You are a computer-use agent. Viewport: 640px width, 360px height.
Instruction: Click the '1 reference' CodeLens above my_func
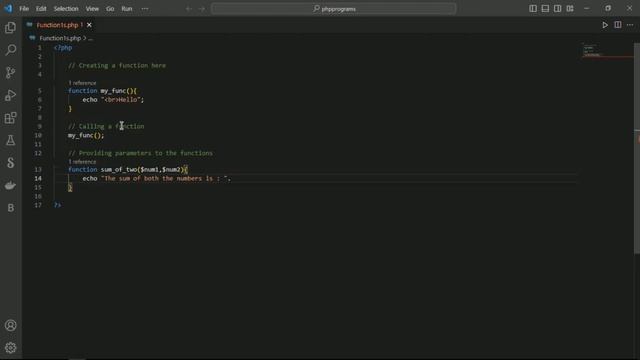tap(82, 83)
